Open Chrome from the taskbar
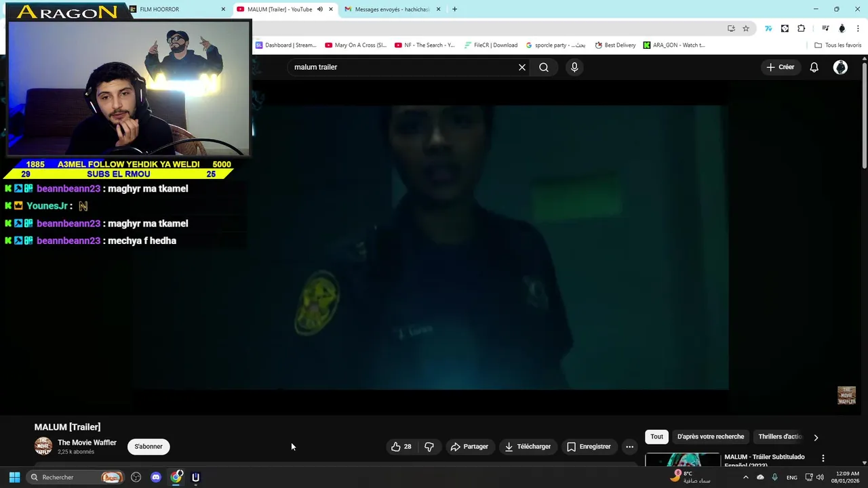The image size is (868, 488). click(176, 477)
